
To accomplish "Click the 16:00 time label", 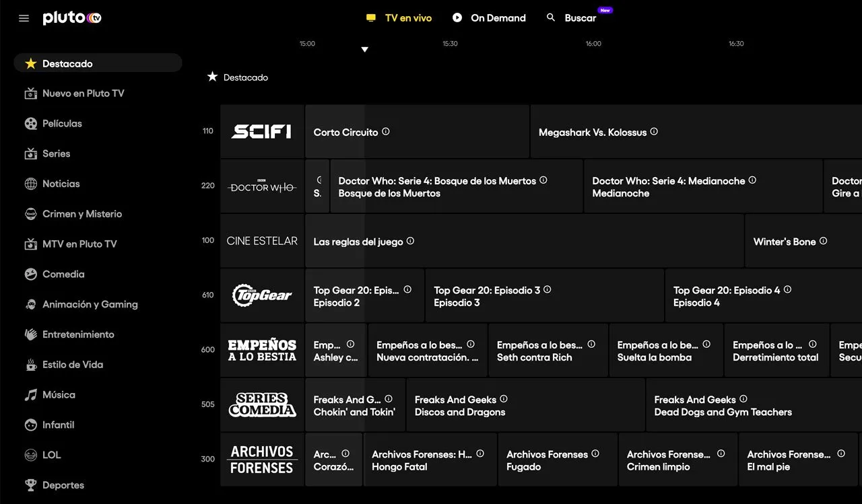I will click(x=593, y=44).
